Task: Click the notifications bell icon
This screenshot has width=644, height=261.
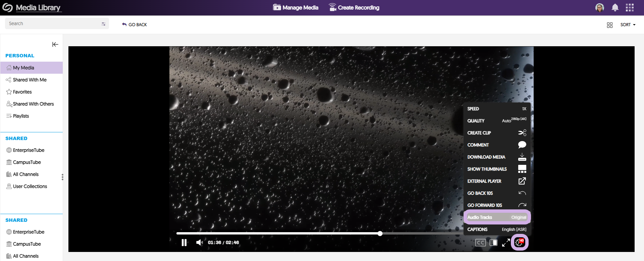Action: click(x=615, y=8)
